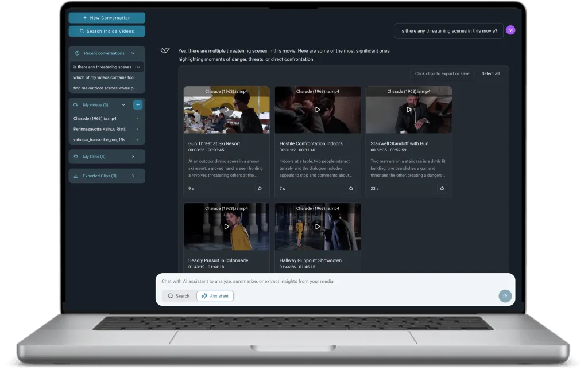Viewport: 588px width, 370px height.
Task: Star the Gun Threat at Ski Resort clip
Action: pos(260,188)
